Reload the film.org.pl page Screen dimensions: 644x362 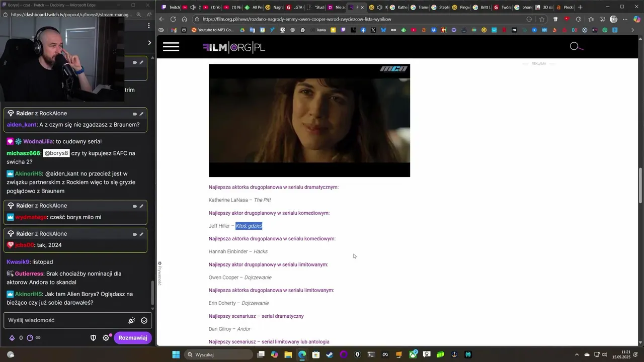pos(173,19)
